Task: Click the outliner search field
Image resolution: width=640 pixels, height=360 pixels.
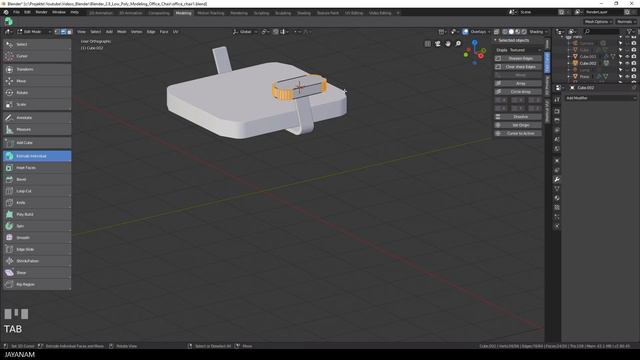Action: pos(602,31)
